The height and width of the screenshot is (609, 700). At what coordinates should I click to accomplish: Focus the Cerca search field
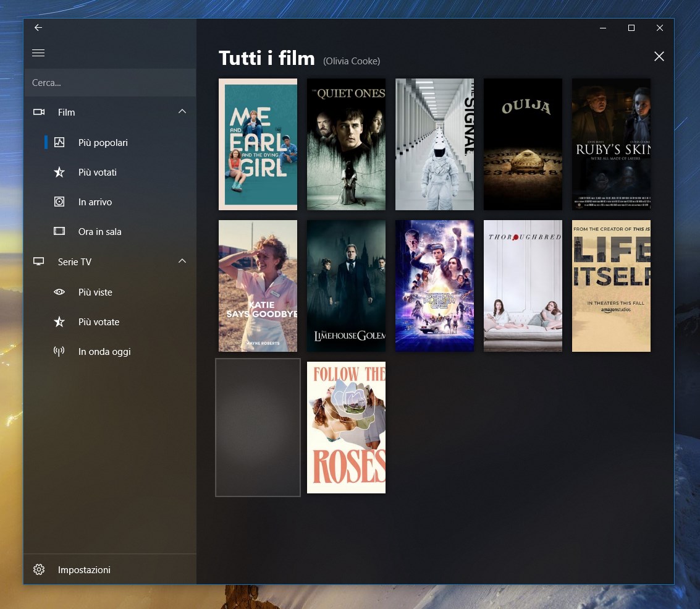tap(110, 83)
